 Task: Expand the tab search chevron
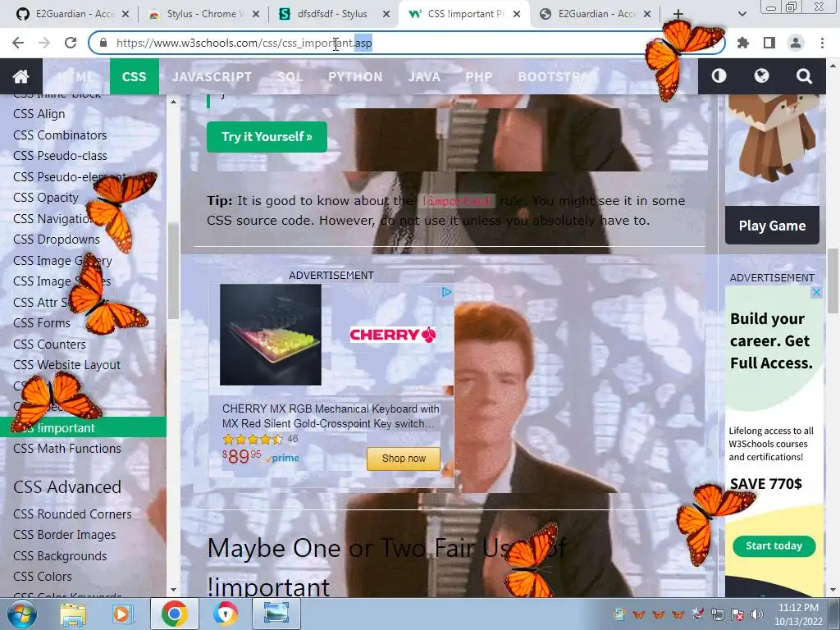[x=742, y=14]
